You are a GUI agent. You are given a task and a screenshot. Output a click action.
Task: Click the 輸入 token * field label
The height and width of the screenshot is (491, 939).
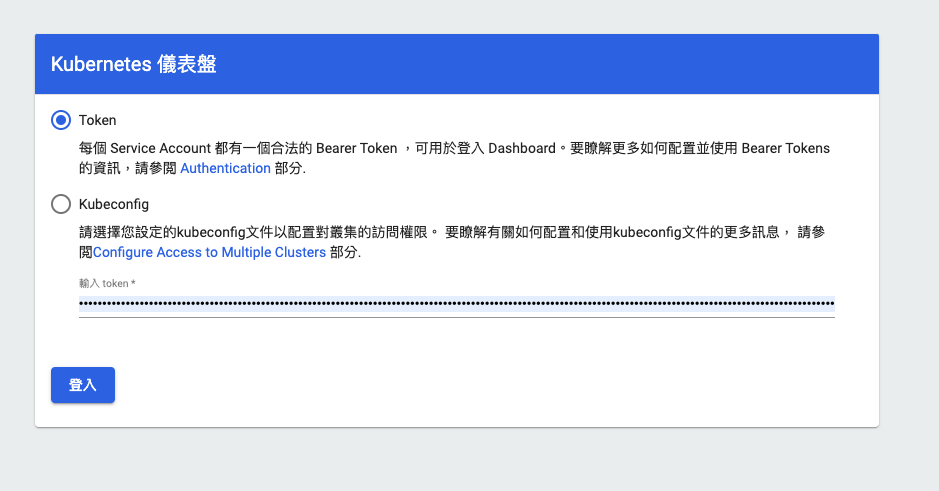point(107,283)
